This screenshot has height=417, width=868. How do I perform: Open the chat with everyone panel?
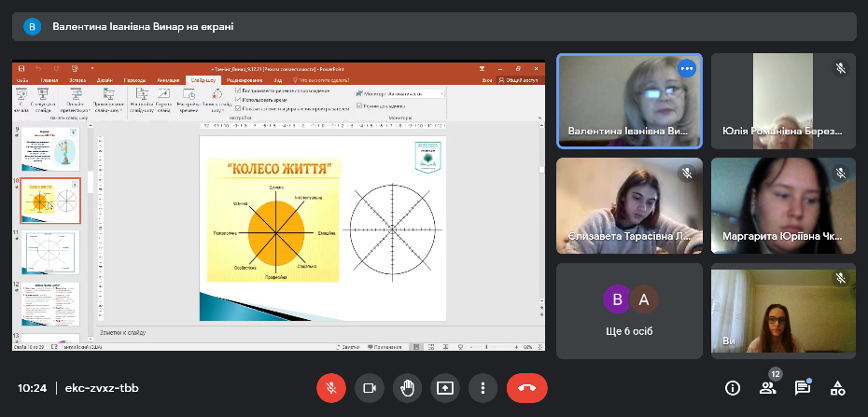coord(802,388)
